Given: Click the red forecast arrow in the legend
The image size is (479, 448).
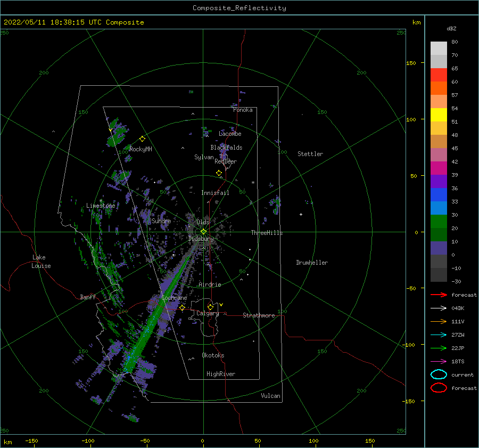Looking at the screenshot, I should point(439,295).
